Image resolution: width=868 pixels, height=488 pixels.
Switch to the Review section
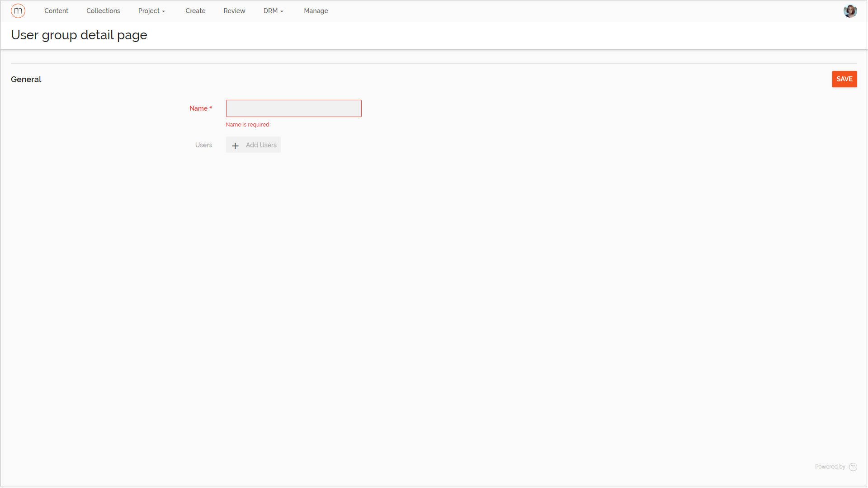click(234, 11)
